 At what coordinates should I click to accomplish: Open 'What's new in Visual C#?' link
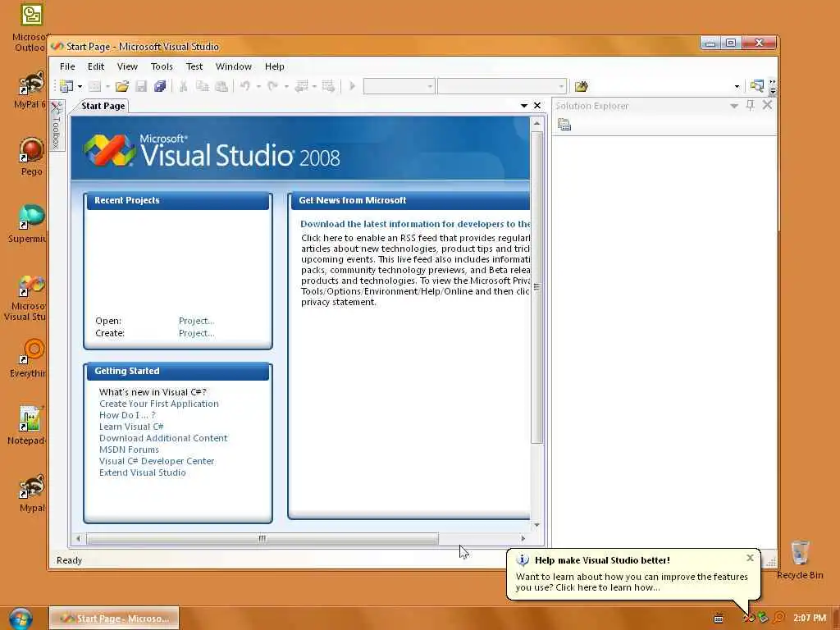[x=153, y=392]
